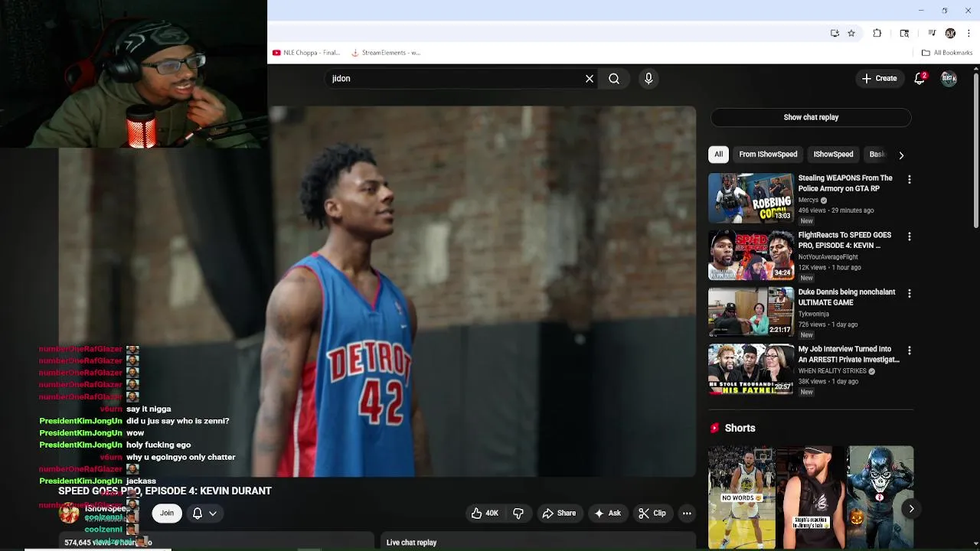
Task: Click the Ask AI button
Action: (608, 514)
